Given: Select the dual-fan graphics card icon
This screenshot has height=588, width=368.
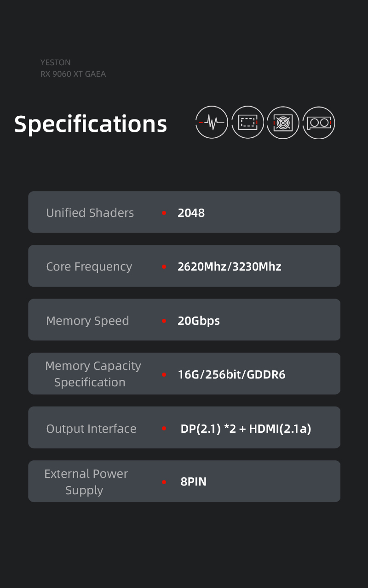Looking at the screenshot, I should pyautogui.click(x=319, y=122).
